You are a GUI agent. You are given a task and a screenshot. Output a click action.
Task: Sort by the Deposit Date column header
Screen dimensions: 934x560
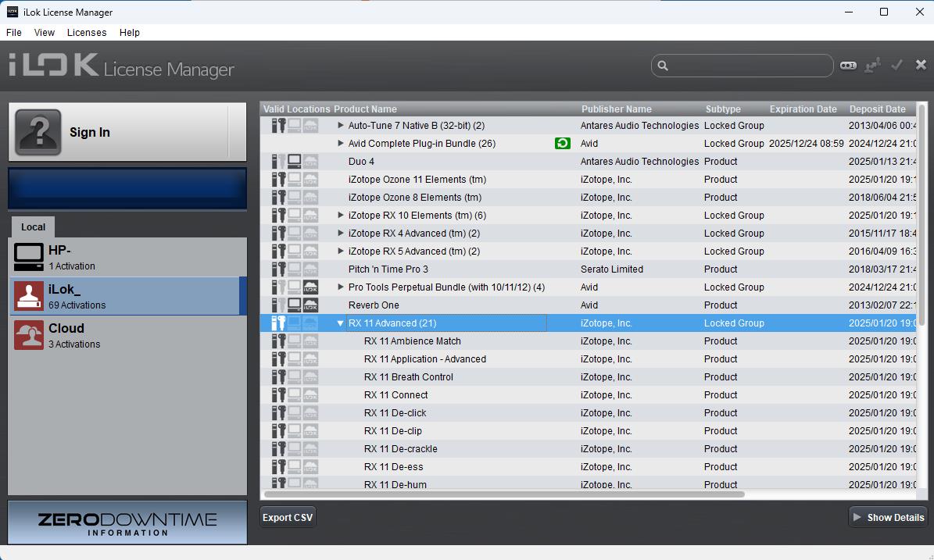click(878, 109)
